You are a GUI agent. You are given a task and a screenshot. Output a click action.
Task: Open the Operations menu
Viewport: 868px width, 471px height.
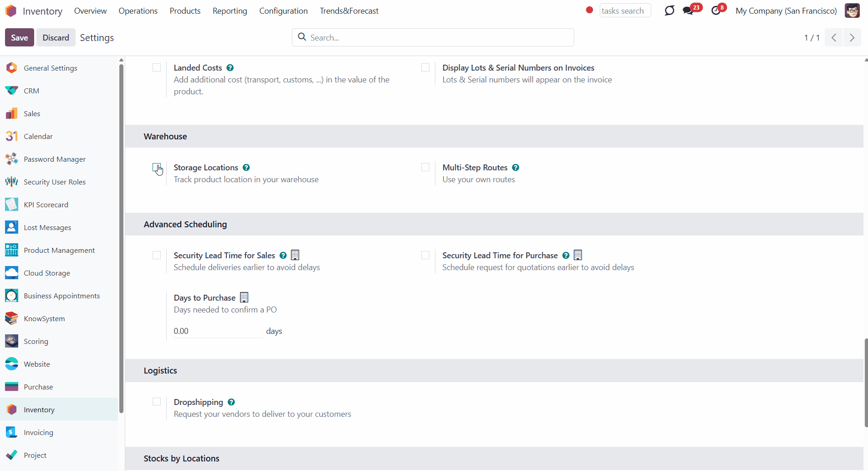(x=138, y=10)
